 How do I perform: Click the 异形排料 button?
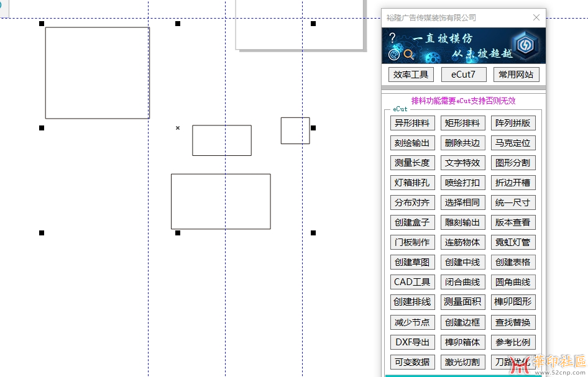[412, 123]
